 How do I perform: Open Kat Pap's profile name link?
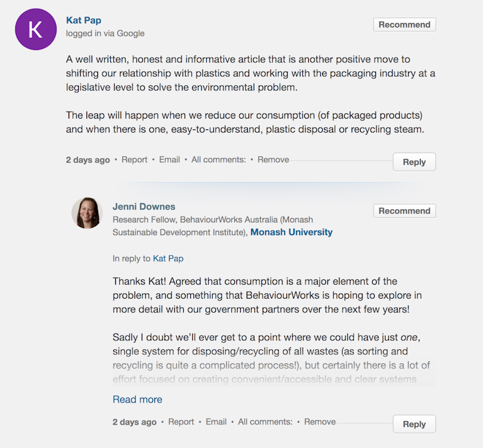click(84, 21)
